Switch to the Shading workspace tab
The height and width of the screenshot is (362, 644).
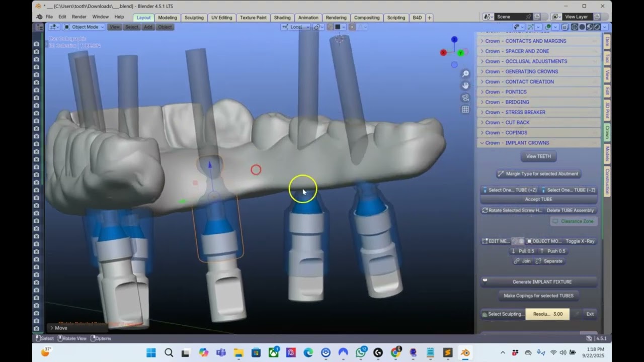click(282, 18)
